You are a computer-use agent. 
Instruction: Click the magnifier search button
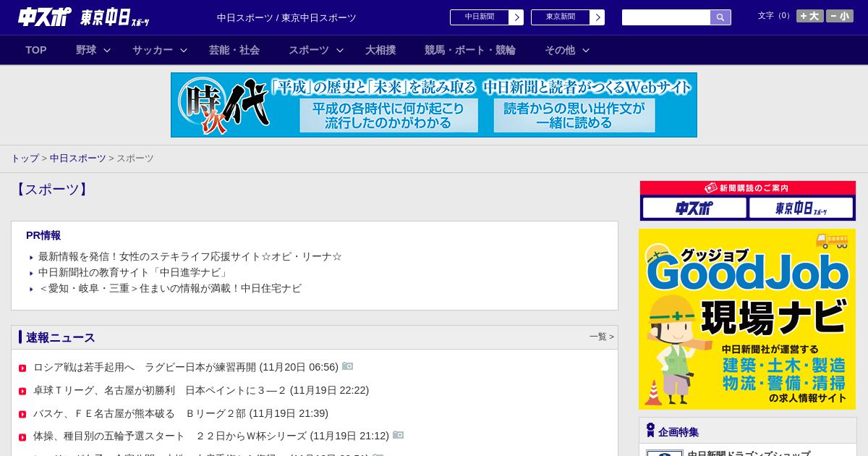click(720, 17)
